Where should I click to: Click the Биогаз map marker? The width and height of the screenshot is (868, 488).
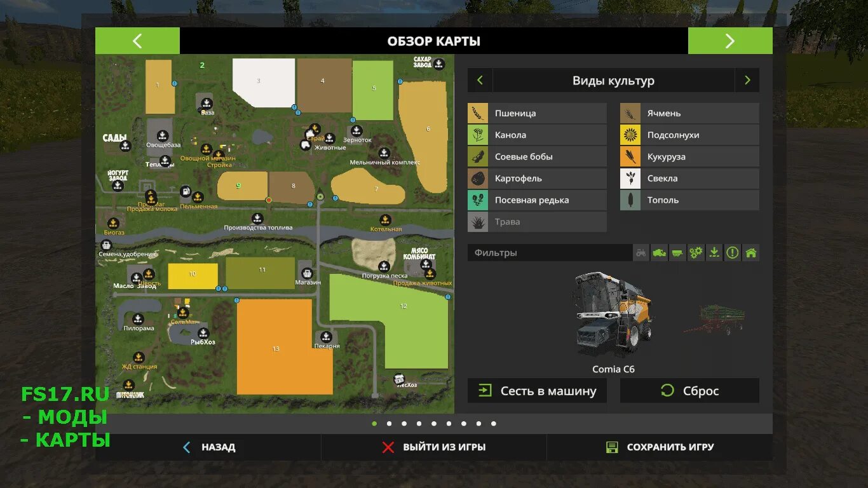(113, 223)
